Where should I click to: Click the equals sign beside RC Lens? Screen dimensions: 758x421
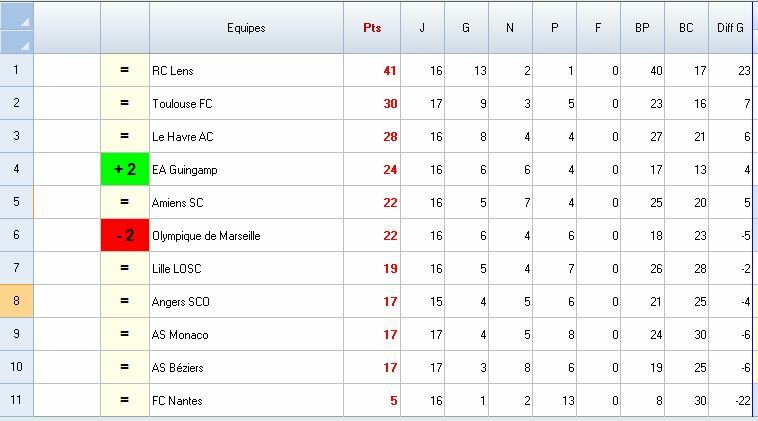tap(125, 71)
